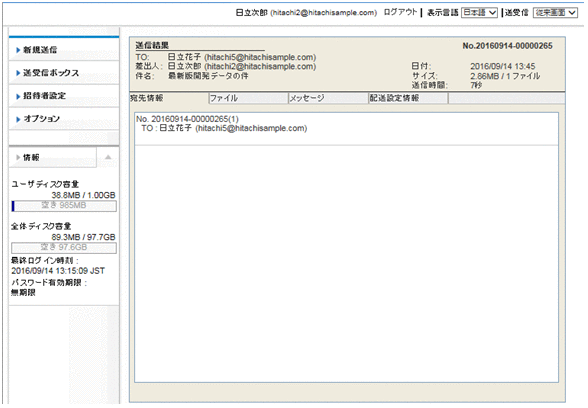Click last login time 2016/09/14 13:15:09 JST
588x408 pixels.
pyautogui.click(x=58, y=271)
